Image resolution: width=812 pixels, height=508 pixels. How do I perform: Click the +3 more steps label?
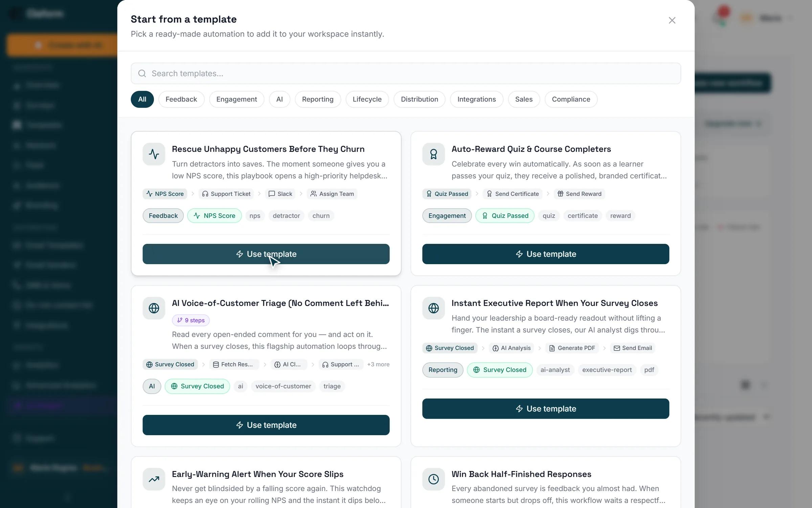tap(378, 364)
